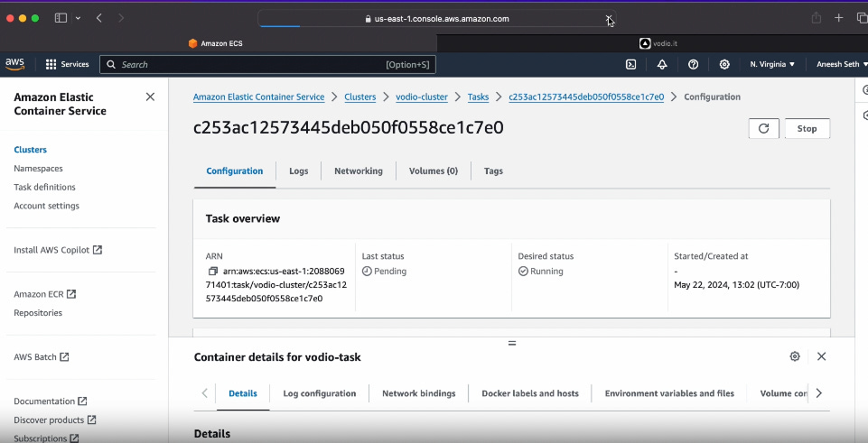Open the Services grid menu
The height and width of the screenshot is (443, 868).
tap(67, 64)
